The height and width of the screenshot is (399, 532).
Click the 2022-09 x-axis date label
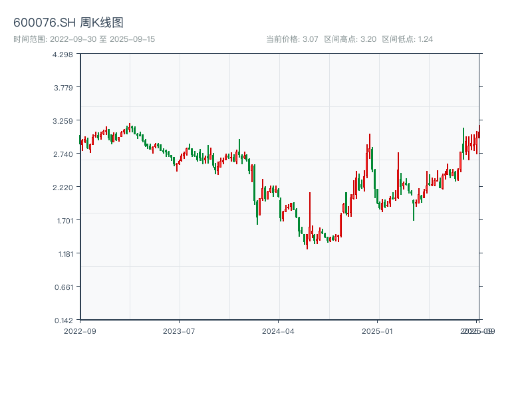pyautogui.click(x=80, y=331)
